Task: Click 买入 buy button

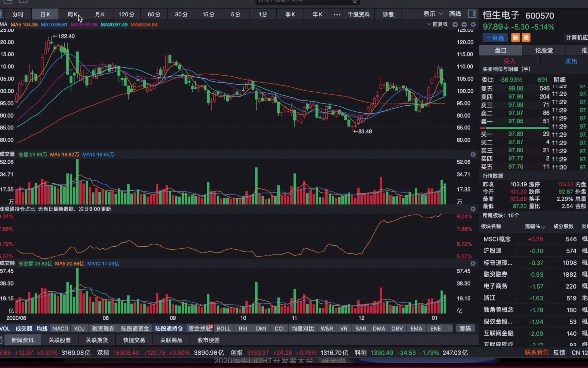Action: [509, 61]
